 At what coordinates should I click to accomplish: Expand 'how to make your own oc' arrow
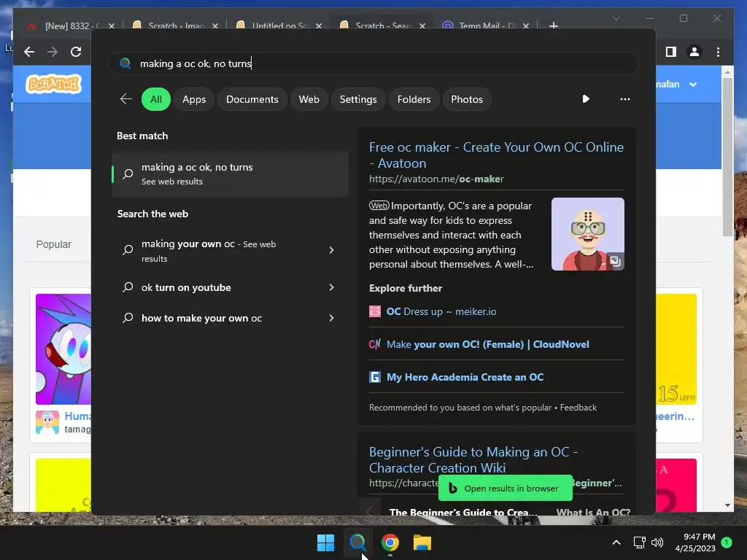(332, 318)
